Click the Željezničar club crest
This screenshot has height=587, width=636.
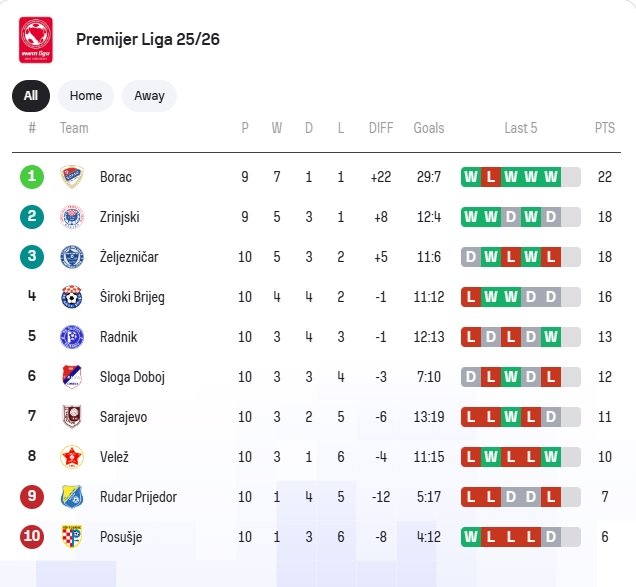pyautogui.click(x=71, y=257)
